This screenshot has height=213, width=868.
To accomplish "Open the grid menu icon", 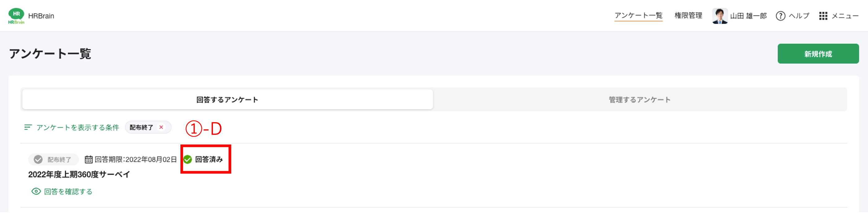I will (x=823, y=16).
